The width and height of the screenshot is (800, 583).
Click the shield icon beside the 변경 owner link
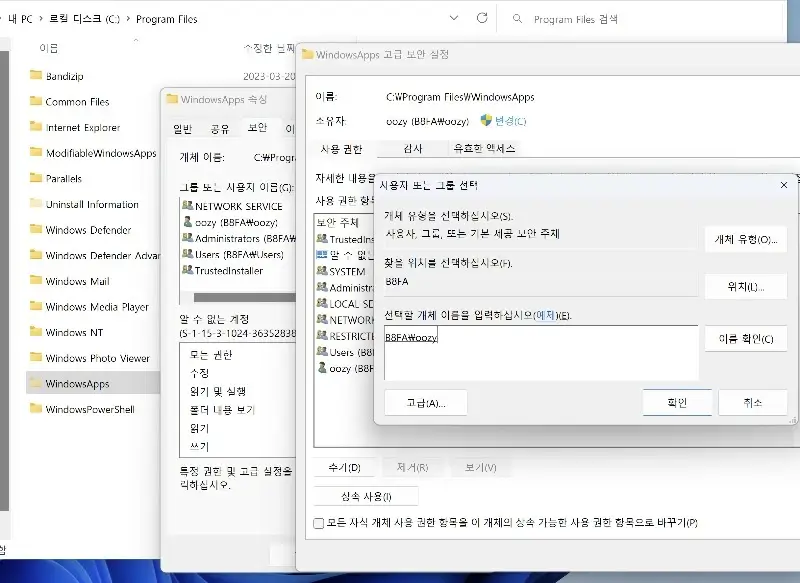(488, 120)
